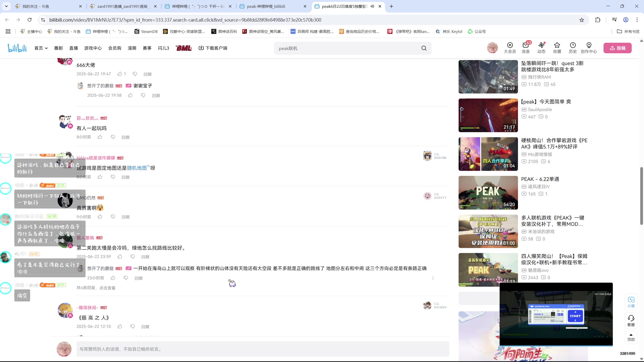
Task: Open the 客服 customer service button
Action: click(x=631, y=321)
